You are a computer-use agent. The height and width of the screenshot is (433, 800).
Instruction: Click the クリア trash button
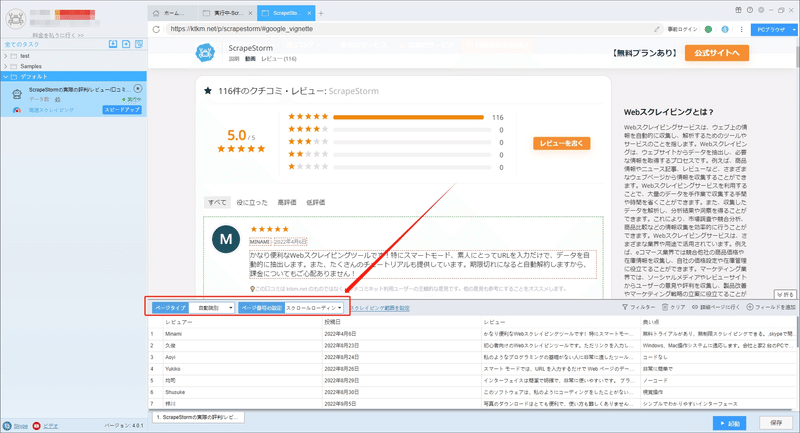pyautogui.click(x=673, y=307)
